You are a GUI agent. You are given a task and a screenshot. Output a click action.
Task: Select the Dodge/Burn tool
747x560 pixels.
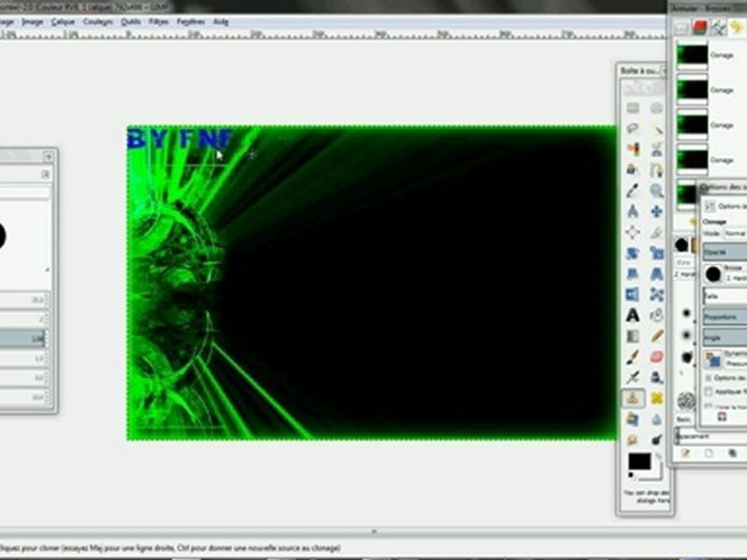pyautogui.click(x=657, y=439)
